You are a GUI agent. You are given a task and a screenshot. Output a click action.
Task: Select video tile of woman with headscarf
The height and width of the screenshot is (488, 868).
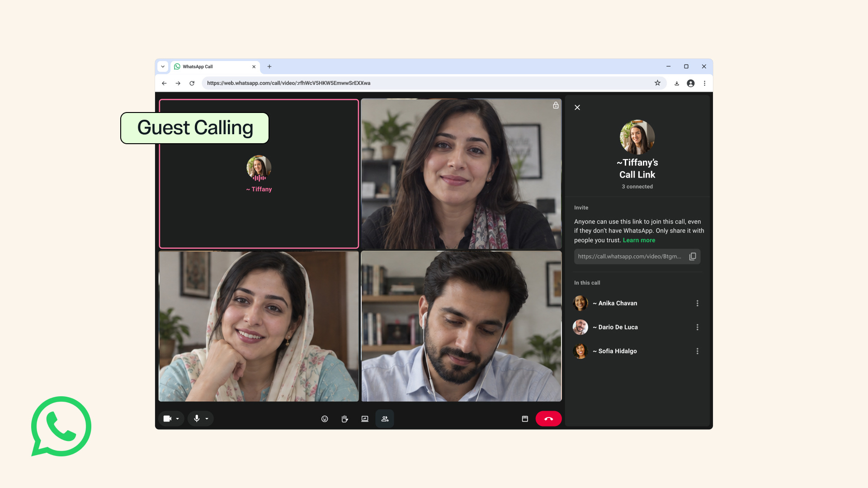(259, 326)
